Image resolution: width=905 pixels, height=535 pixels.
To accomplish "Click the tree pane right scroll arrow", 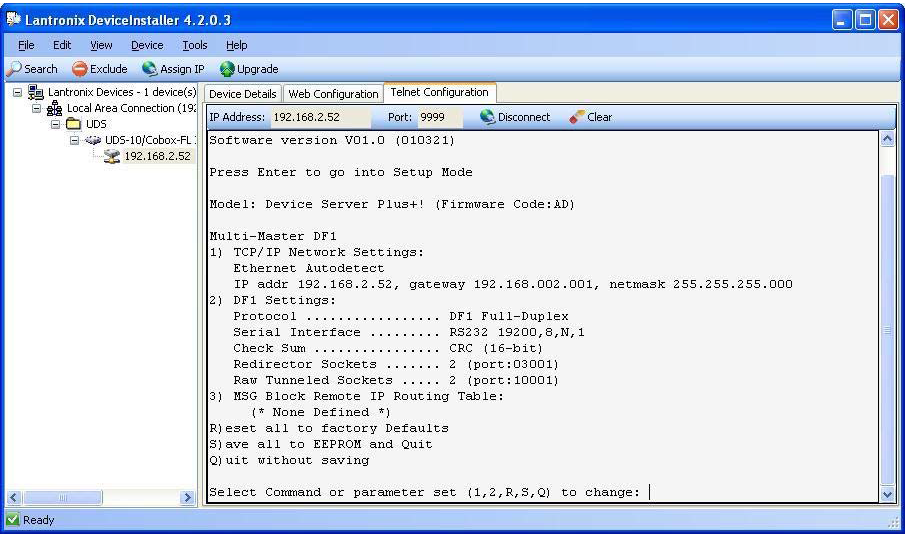I will 187,497.
